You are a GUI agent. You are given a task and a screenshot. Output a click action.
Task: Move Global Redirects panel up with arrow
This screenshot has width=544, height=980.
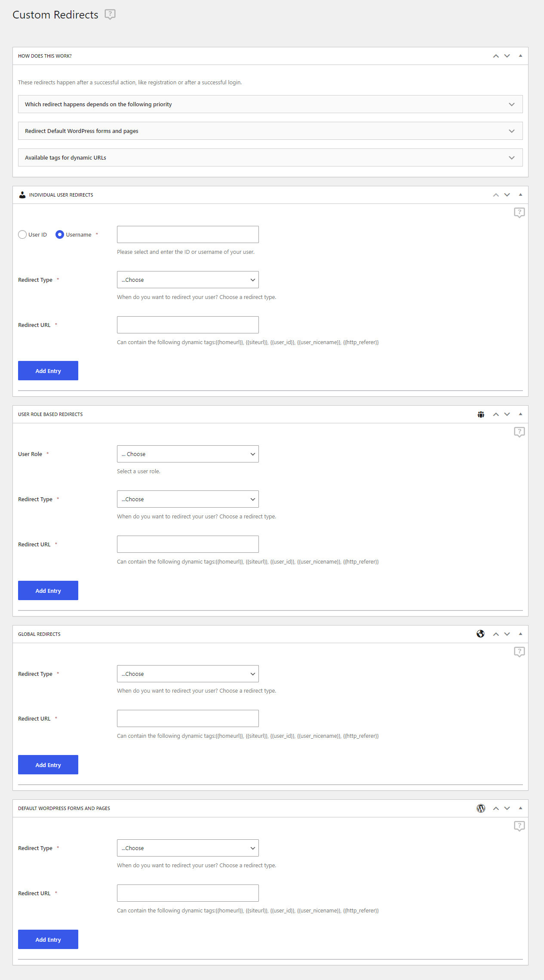tap(496, 634)
